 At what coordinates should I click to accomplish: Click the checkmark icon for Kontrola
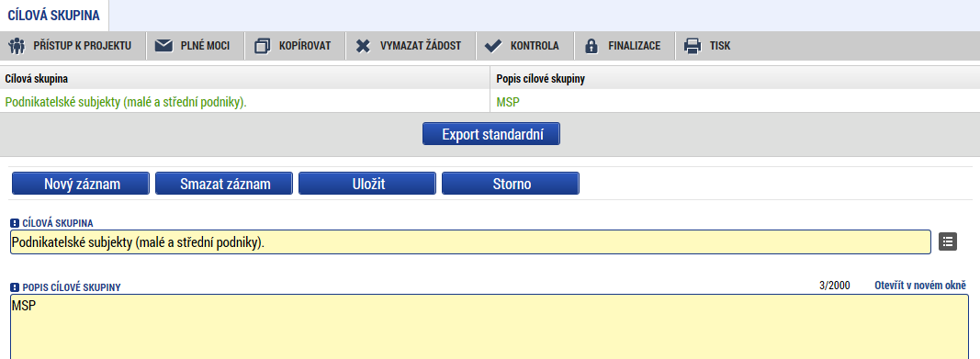(493, 46)
